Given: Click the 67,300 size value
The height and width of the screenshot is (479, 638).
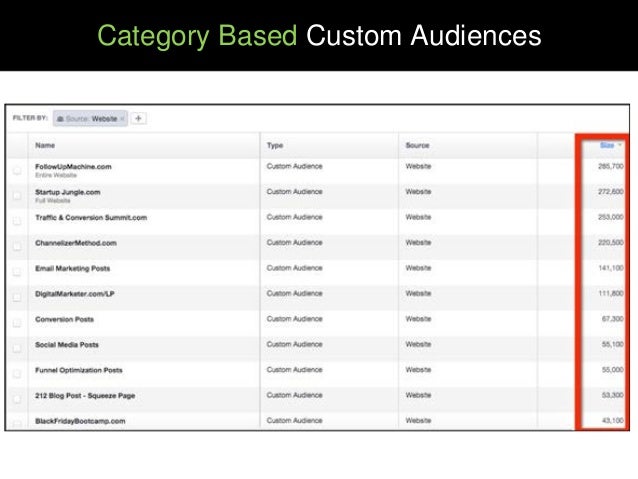Looking at the screenshot, I should [612, 319].
